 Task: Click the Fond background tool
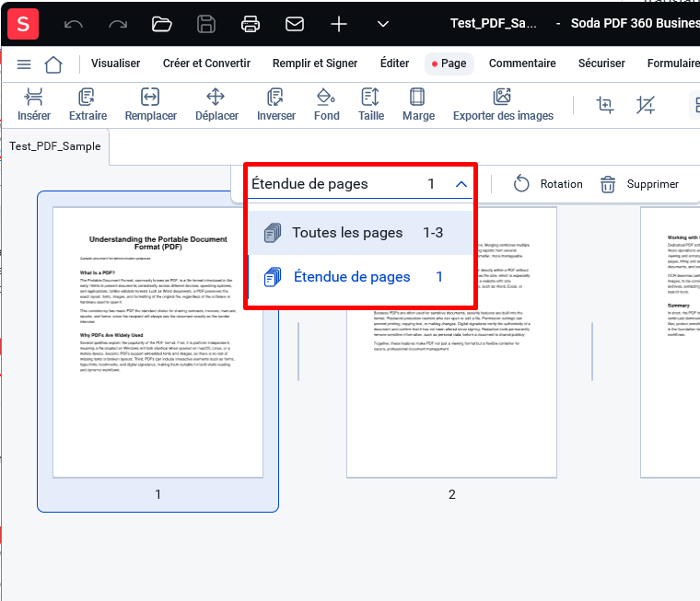click(326, 105)
